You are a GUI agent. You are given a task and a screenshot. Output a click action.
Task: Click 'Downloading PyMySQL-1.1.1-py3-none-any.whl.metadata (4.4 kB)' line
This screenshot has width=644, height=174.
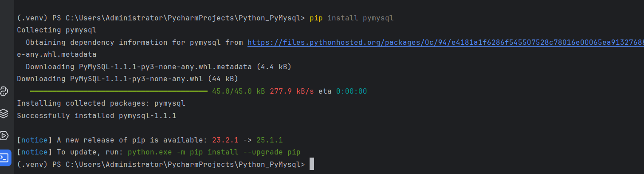click(158, 67)
